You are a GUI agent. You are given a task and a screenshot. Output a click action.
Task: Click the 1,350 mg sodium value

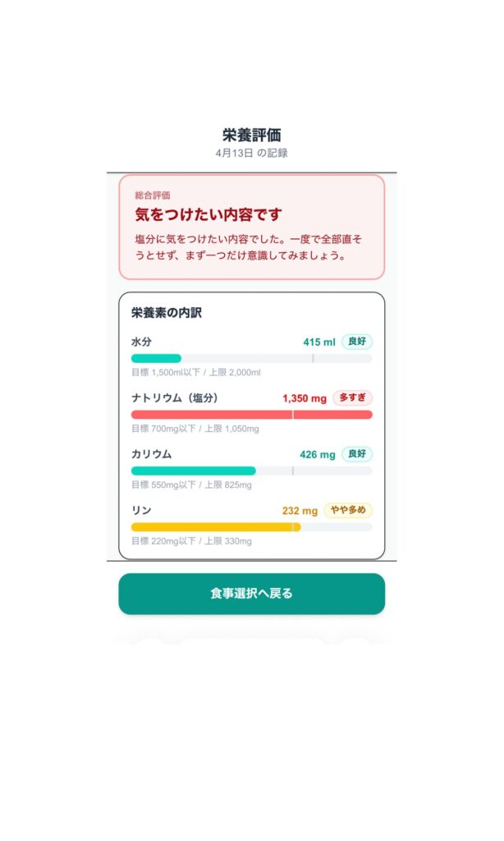click(304, 398)
